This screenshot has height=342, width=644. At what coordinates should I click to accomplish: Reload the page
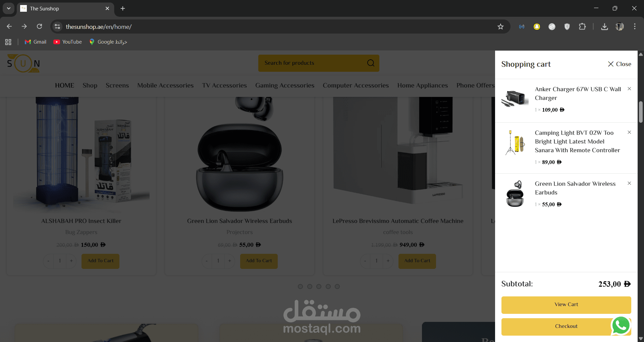[40, 26]
